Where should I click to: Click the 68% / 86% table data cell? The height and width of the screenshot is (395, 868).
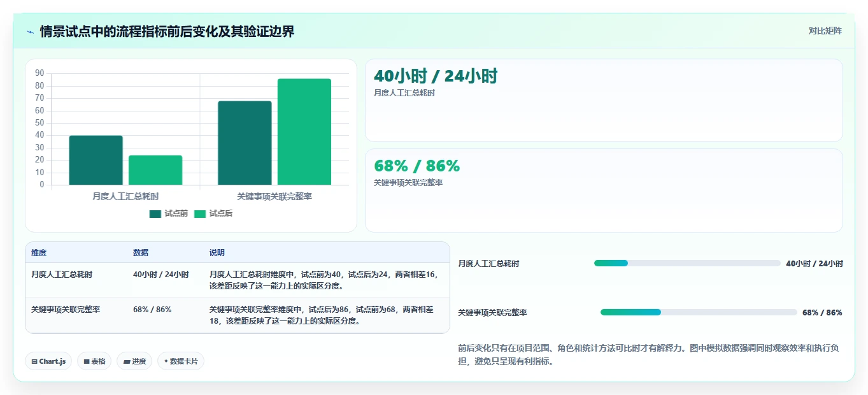[x=152, y=310]
